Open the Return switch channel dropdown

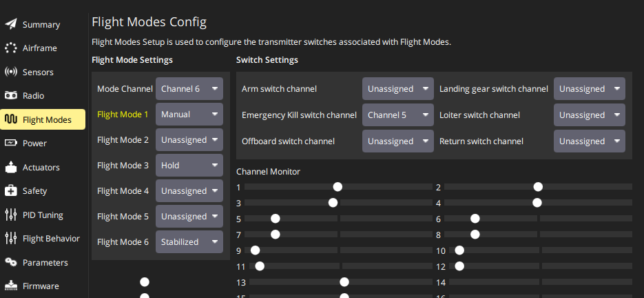click(x=590, y=141)
